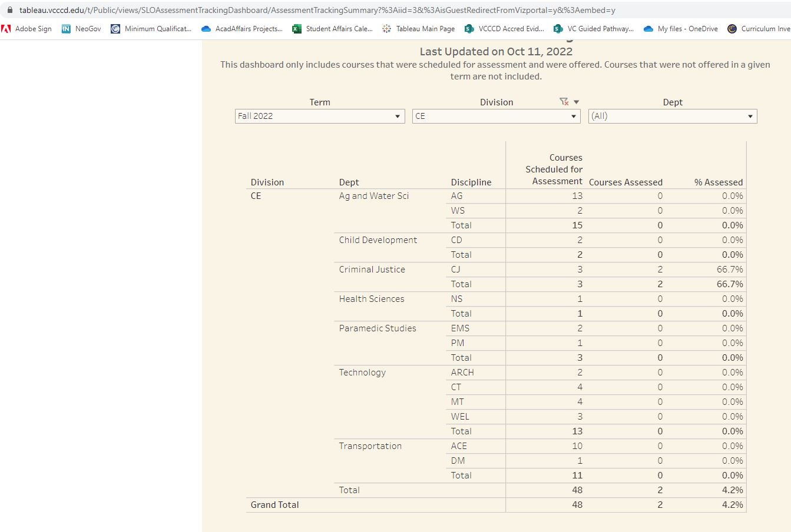Open the AcadAffairs Projects bookmark
Screen dimensions: 791x532
click(x=242, y=29)
